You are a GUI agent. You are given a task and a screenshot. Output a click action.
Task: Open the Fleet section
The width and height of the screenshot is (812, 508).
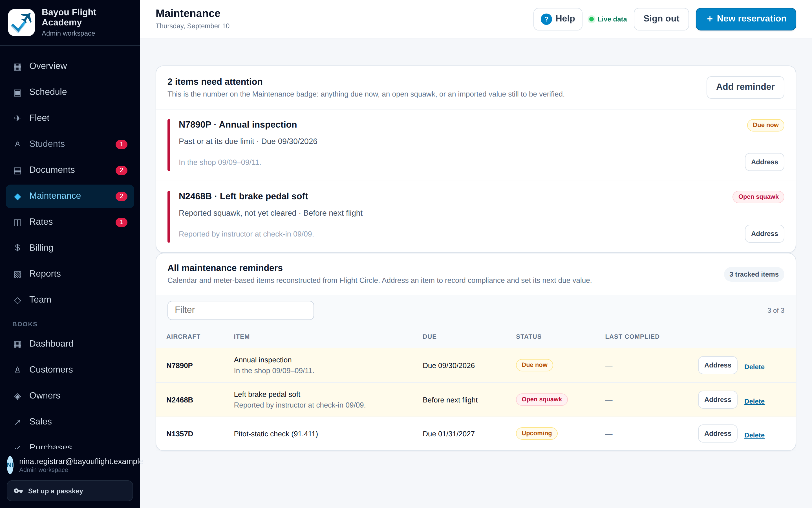70,118
